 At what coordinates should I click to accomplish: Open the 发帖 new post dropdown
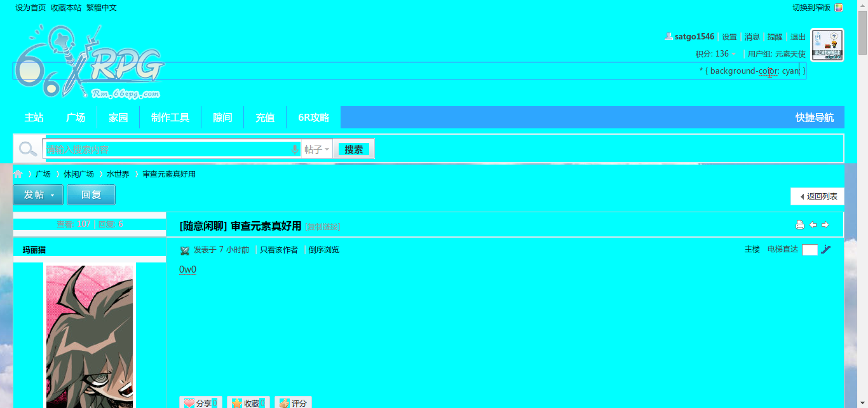pyautogui.click(x=38, y=195)
